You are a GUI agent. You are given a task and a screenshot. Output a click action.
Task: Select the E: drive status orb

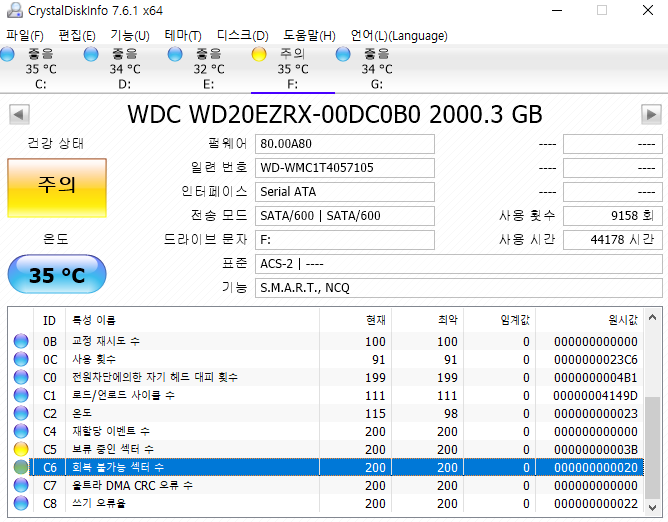coord(176,54)
